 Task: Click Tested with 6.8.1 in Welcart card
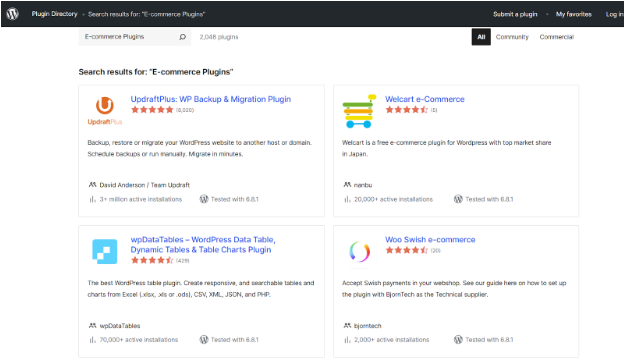(x=489, y=199)
